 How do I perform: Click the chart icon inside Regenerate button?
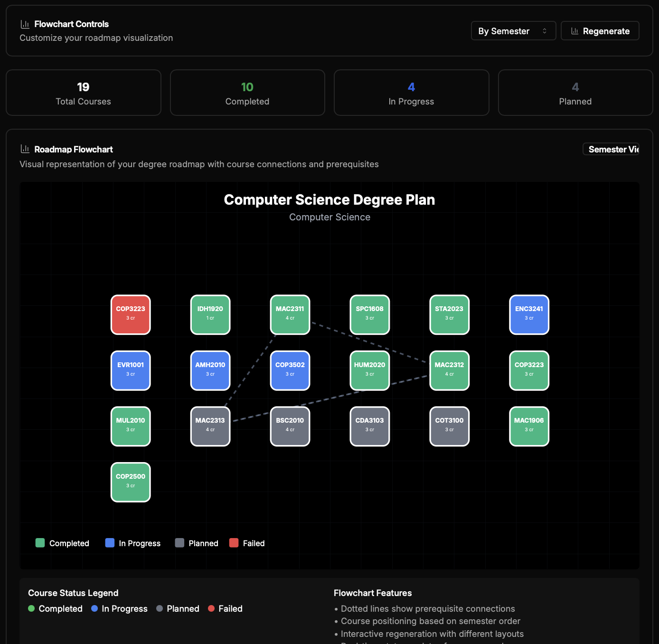pyautogui.click(x=574, y=31)
